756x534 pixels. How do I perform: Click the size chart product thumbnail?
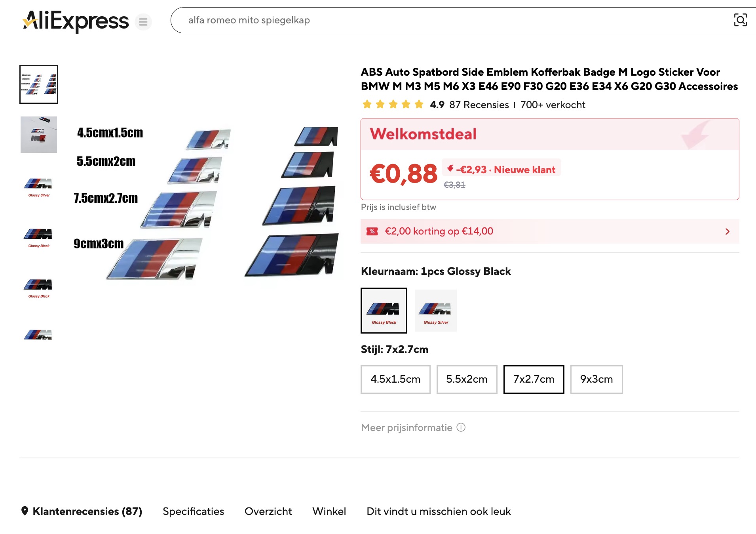[38, 84]
